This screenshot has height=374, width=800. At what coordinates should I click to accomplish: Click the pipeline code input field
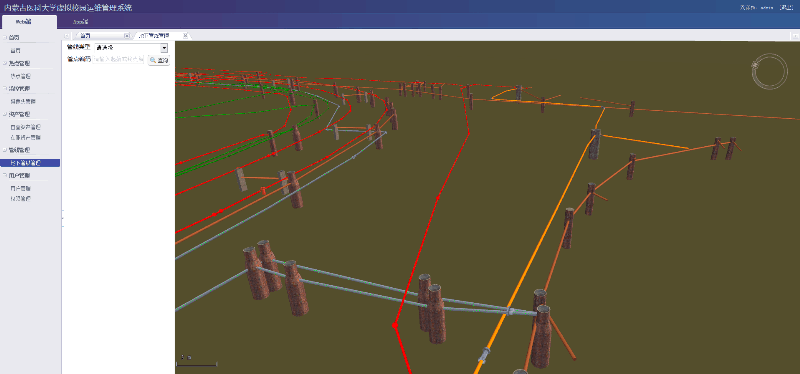119,60
